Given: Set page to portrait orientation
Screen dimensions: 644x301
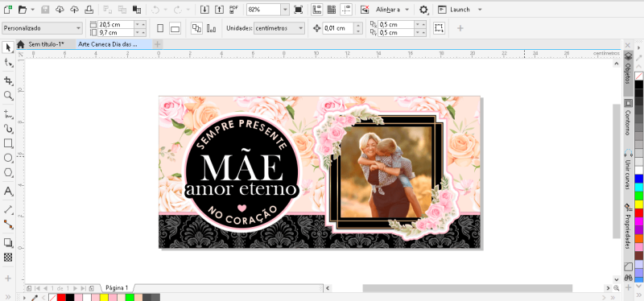Looking at the screenshot, I should (x=160, y=28).
